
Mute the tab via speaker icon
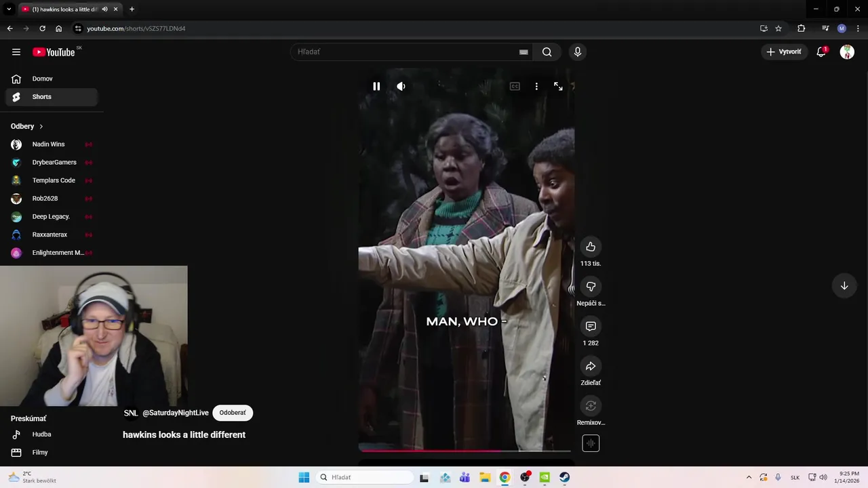104,9
